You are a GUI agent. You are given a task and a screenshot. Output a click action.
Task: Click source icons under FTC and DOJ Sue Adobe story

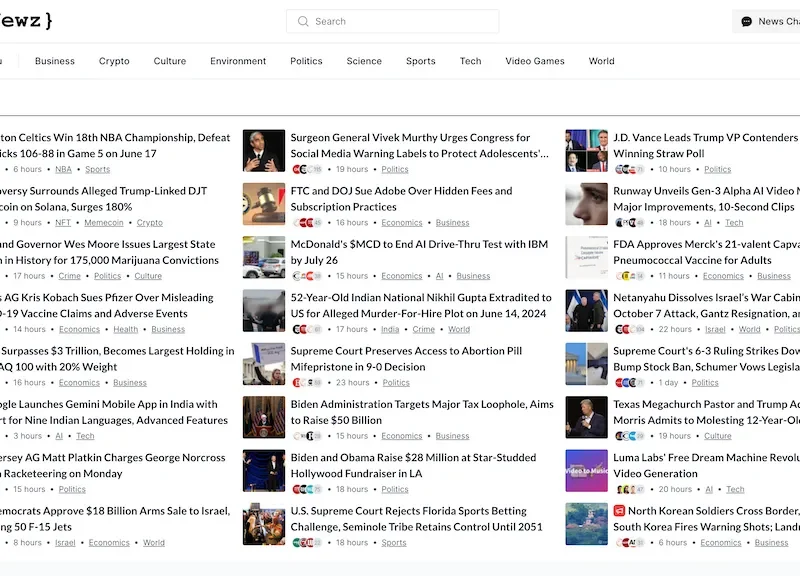pos(307,223)
